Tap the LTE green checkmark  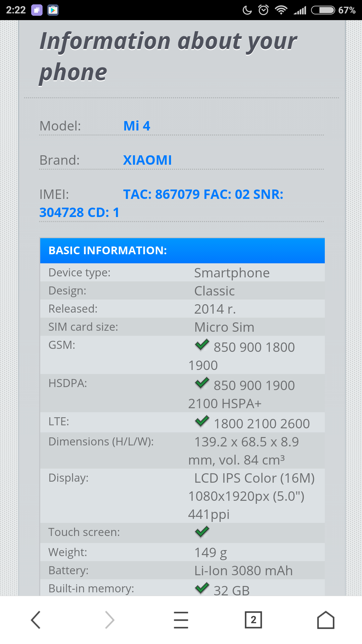202,421
